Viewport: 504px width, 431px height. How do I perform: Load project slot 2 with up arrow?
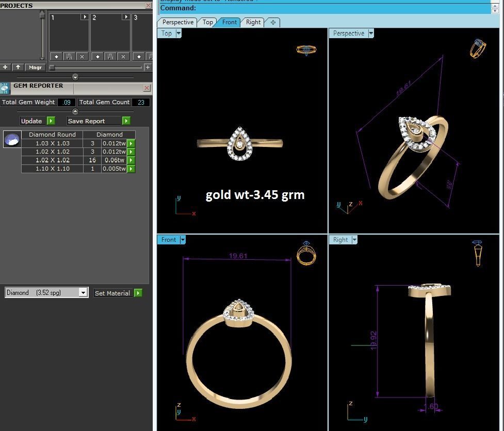click(x=97, y=57)
